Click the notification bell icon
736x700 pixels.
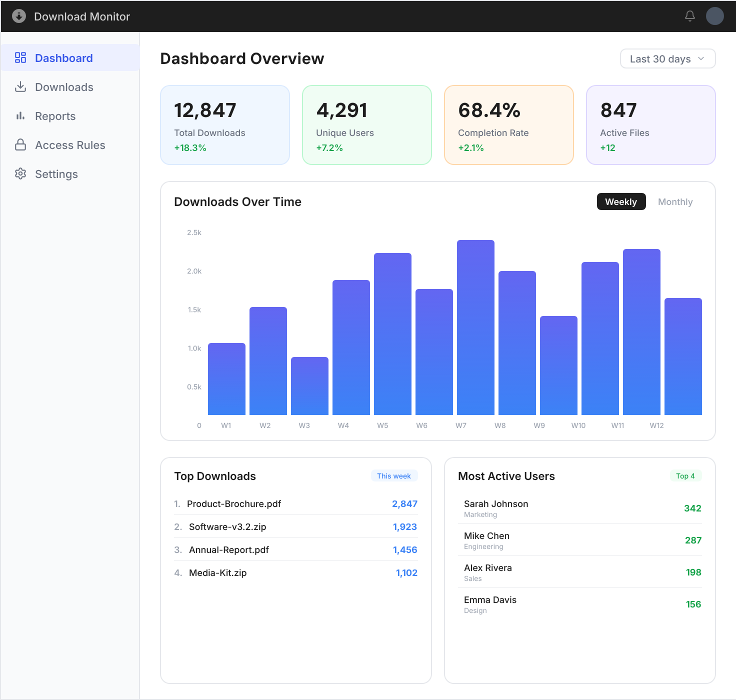click(x=689, y=16)
